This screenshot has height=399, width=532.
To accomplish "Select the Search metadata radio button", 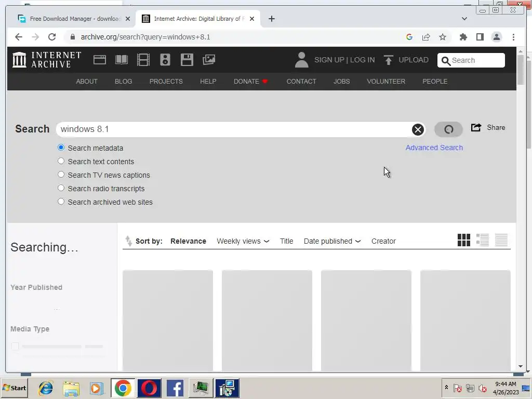I will (61, 148).
